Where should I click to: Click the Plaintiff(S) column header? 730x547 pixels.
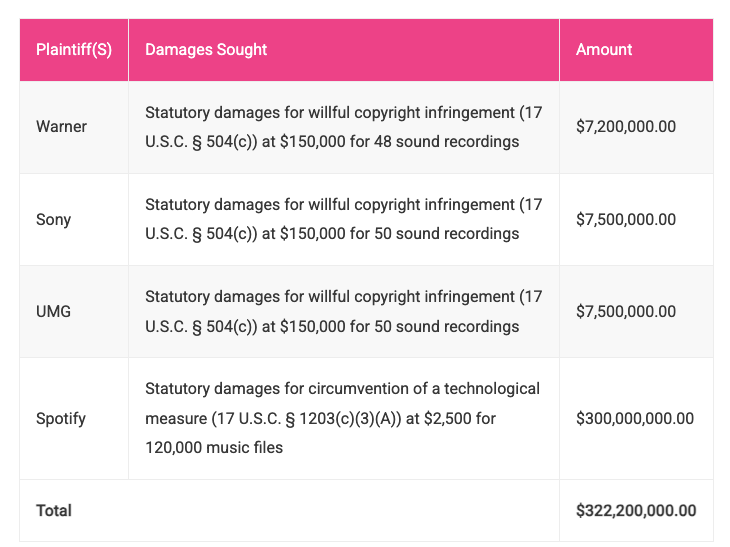(x=74, y=50)
